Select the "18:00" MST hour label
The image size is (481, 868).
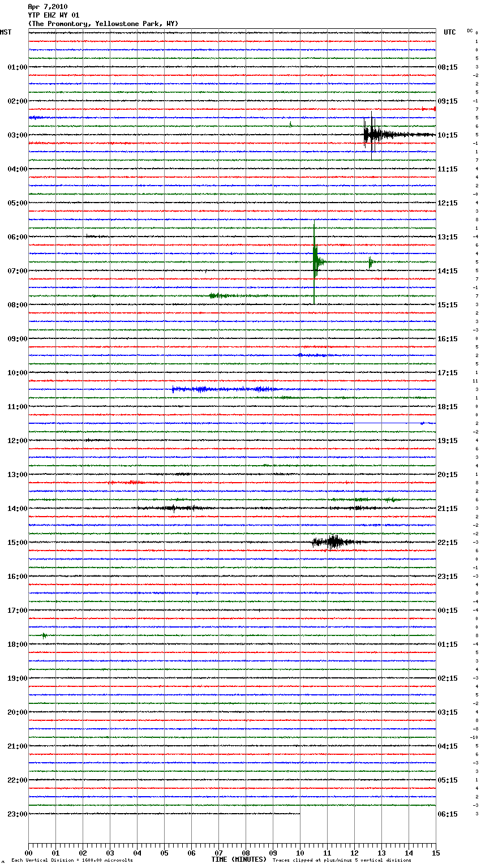[x=17, y=644]
